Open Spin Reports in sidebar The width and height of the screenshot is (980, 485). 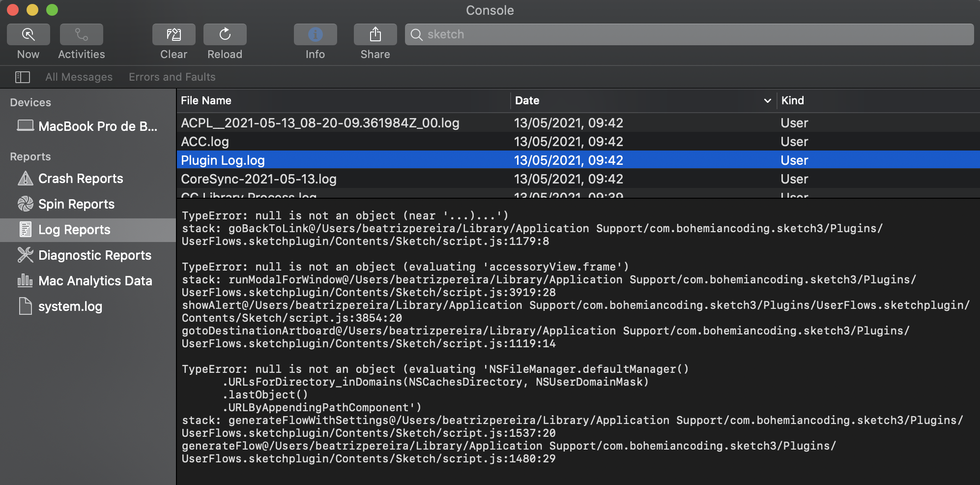87,204
